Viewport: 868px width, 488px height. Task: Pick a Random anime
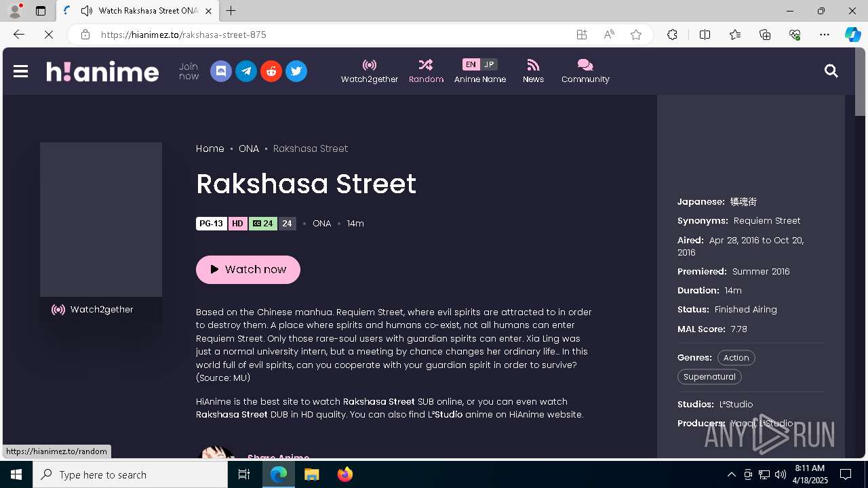[x=426, y=71]
